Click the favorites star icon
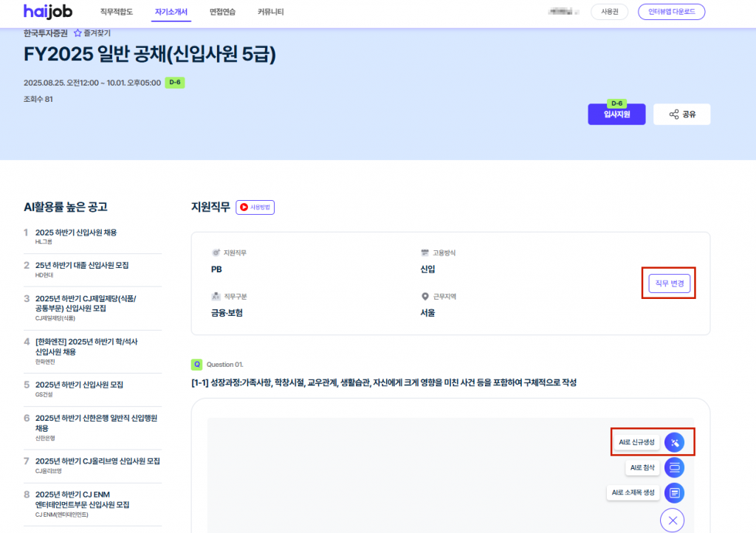Screen dimensions: 756x533 pos(78,33)
